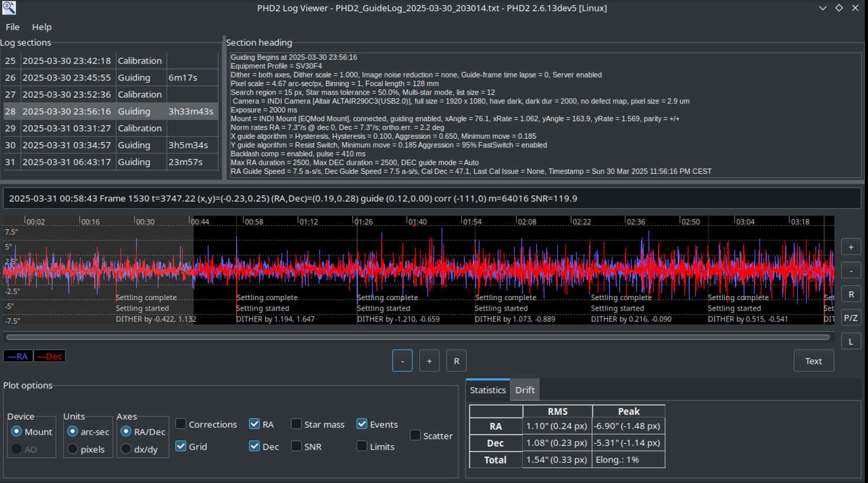Image resolution: width=868 pixels, height=483 pixels.
Task: Click the Text button
Action: [813, 361]
